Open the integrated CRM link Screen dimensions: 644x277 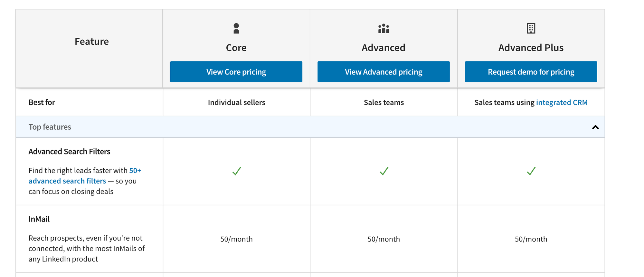pyautogui.click(x=562, y=102)
